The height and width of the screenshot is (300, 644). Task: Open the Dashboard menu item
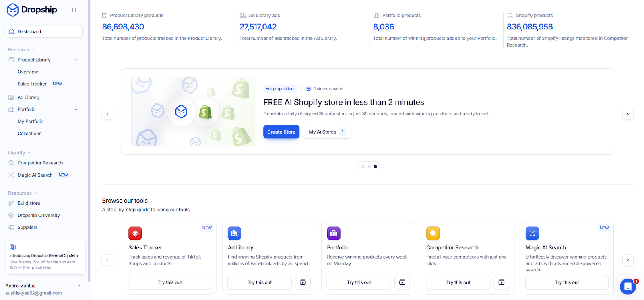[x=43, y=31]
